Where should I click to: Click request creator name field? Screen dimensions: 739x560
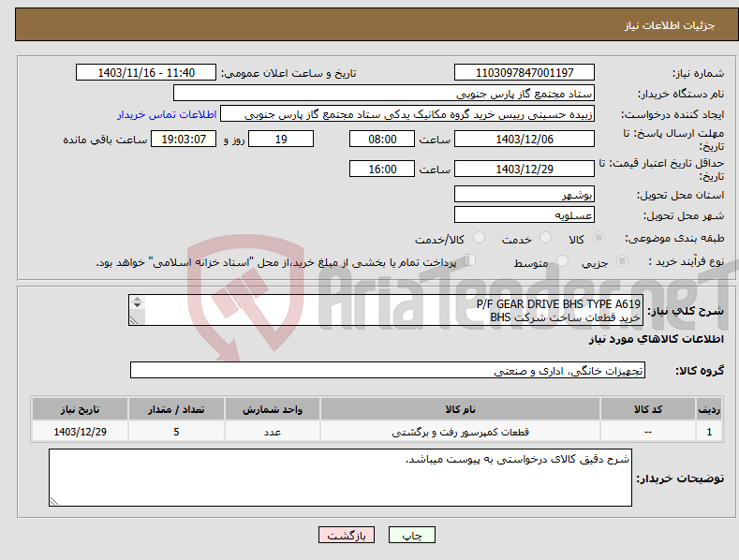pos(407,114)
